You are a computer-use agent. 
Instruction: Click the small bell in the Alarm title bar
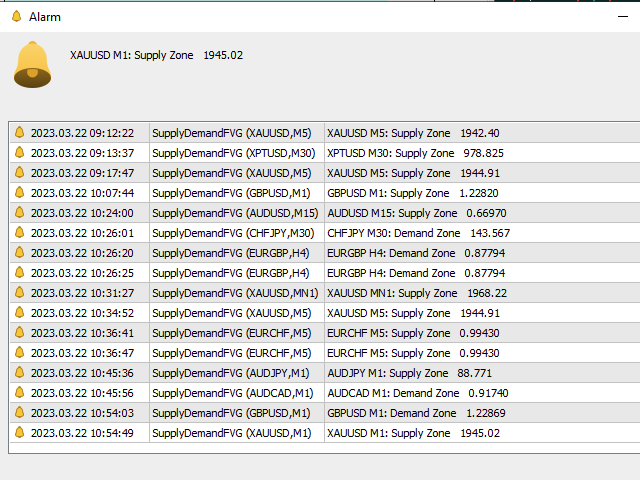[x=16, y=17]
